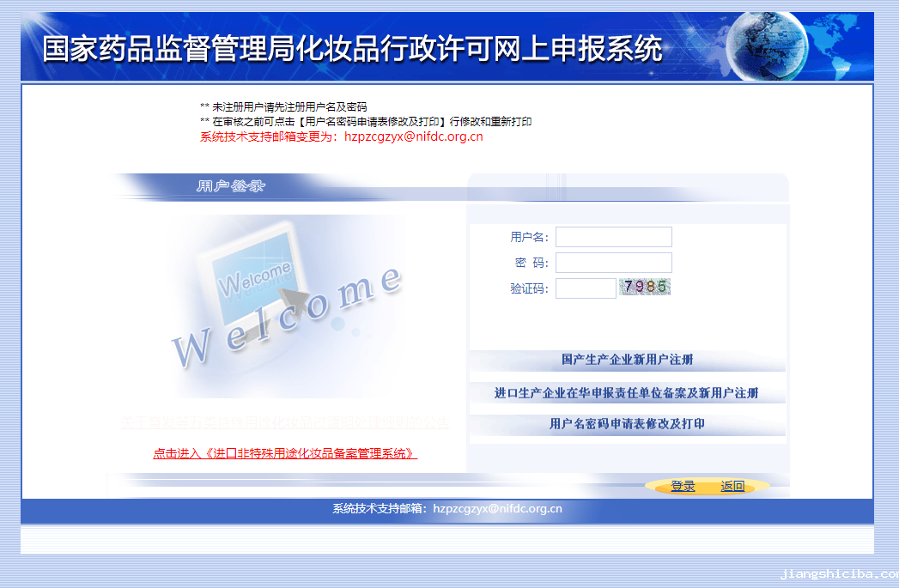
Task: Open 国产生产企业新用户注册 registration
Action: 627,360
